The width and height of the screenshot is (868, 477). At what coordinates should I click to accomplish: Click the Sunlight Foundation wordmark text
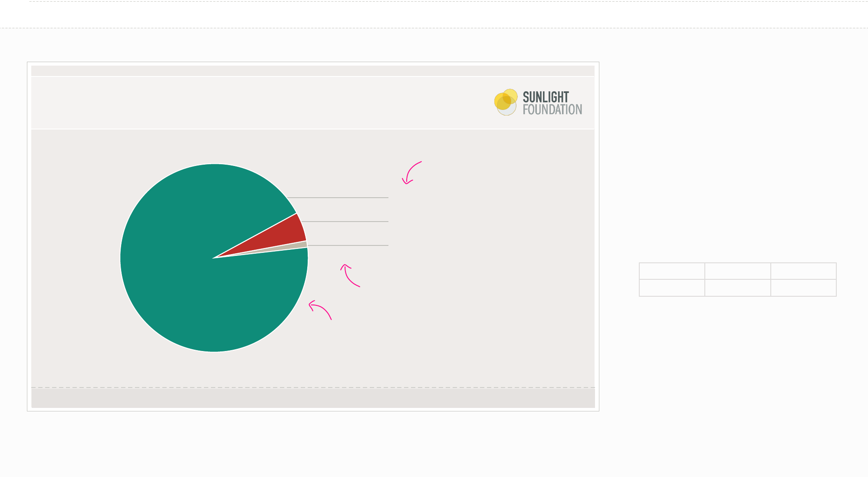click(552, 103)
